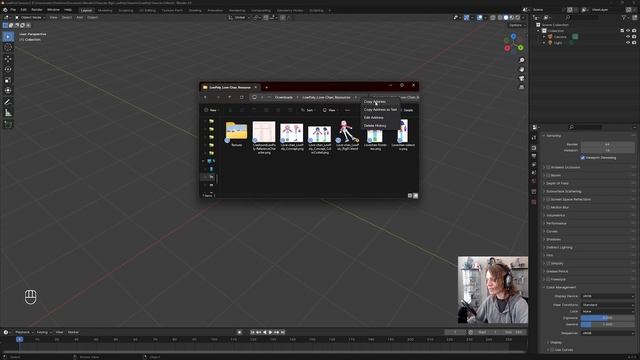Click the timeline Play button
This screenshot has width=640, height=360.
(270, 332)
